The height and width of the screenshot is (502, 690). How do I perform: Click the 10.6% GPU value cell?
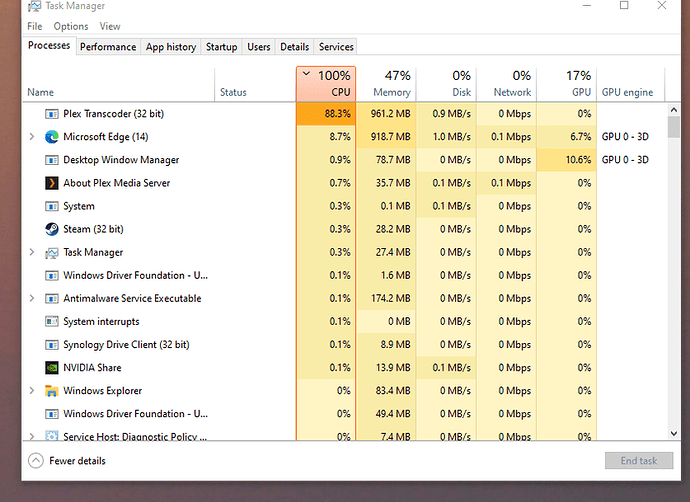[567, 160]
